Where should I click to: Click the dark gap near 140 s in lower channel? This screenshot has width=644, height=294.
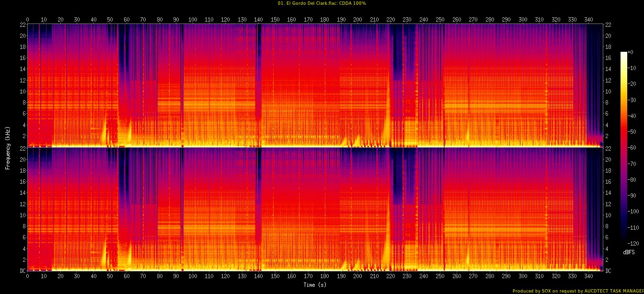tap(259, 192)
